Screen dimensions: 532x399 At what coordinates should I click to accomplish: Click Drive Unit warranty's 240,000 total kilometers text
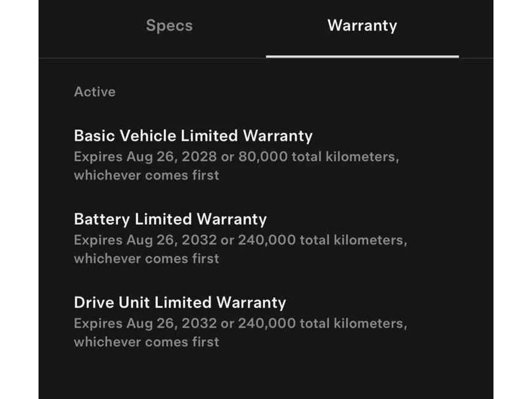tap(322, 323)
